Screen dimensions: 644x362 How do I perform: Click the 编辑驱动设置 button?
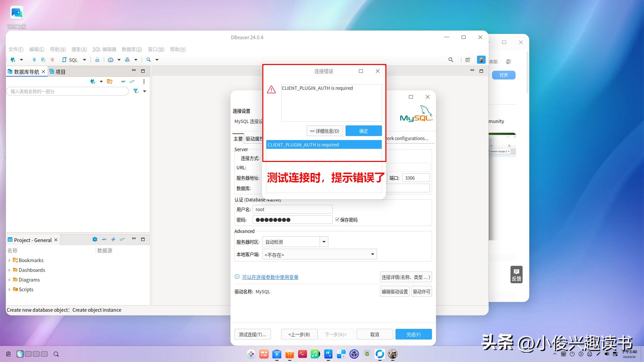(x=395, y=291)
